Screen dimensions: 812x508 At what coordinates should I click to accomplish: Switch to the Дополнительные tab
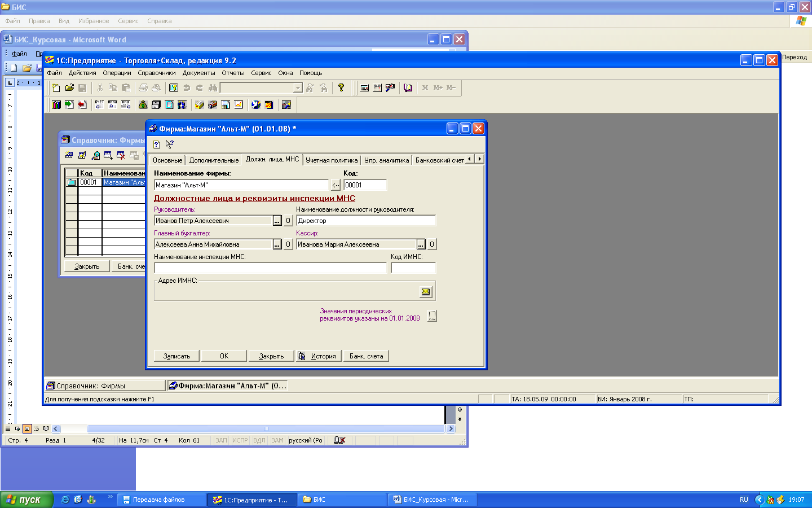(214, 160)
